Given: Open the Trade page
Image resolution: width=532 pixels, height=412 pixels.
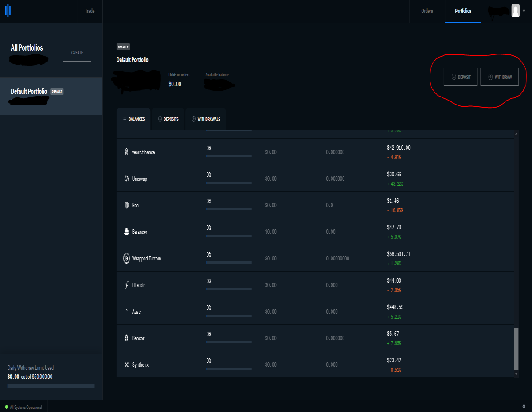Looking at the screenshot, I should point(90,11).
